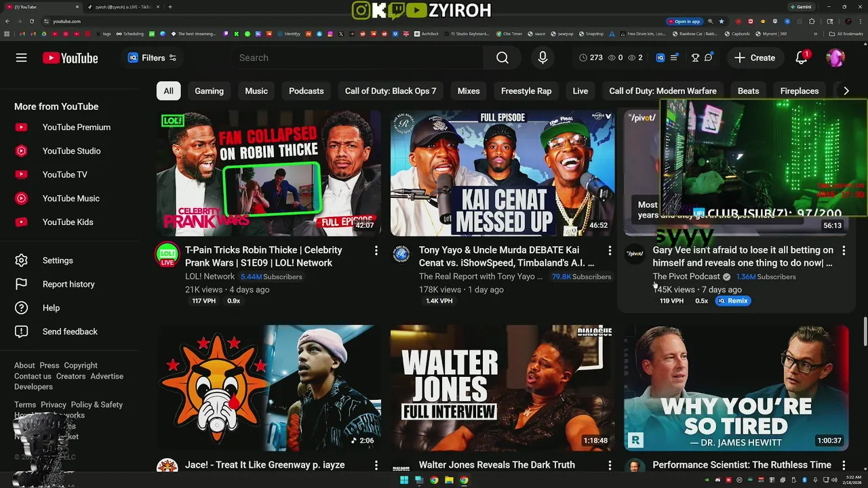Open Walter Jones Full Interview thumbnail
The image size is (868, 488).
pos(502,388)
